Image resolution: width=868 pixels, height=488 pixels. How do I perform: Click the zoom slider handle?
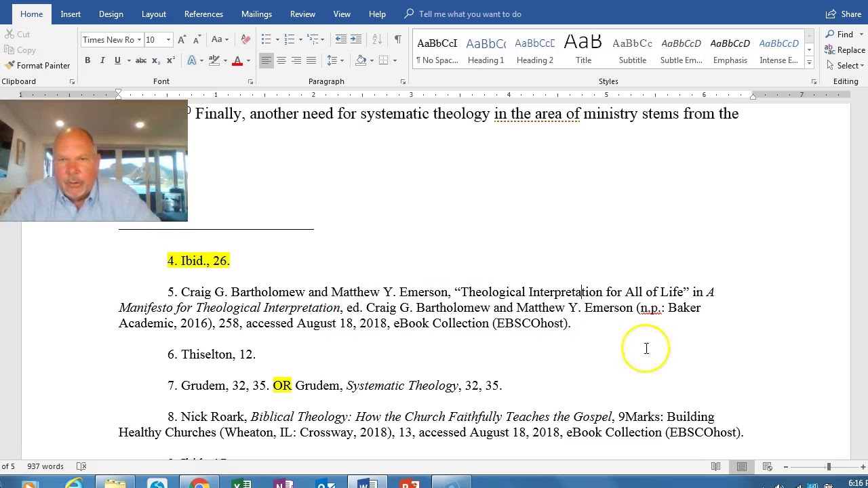[828, 466]
